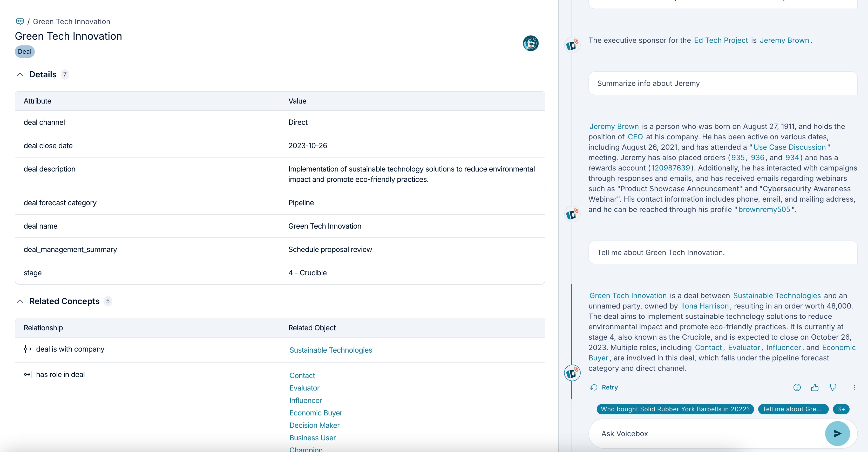
Task: Open the Economic Buyer link in table
Action: pyautogui.click(x=316, y=413)
